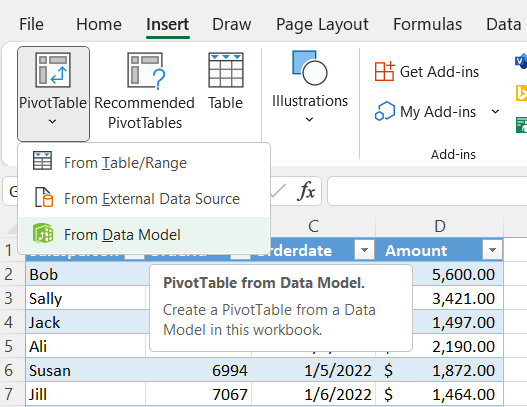This screenshot has width=527, height=407.
Task: Select the amount cell 1,464.00
Action: tap(439, 394)
